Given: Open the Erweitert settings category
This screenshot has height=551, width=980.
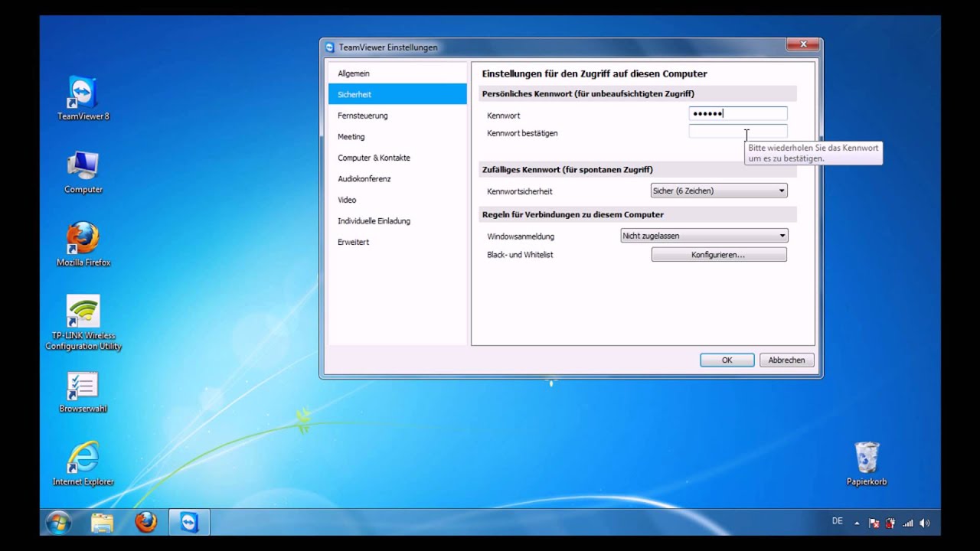Looking at the screenshot, I should click(x=397, y=242).
